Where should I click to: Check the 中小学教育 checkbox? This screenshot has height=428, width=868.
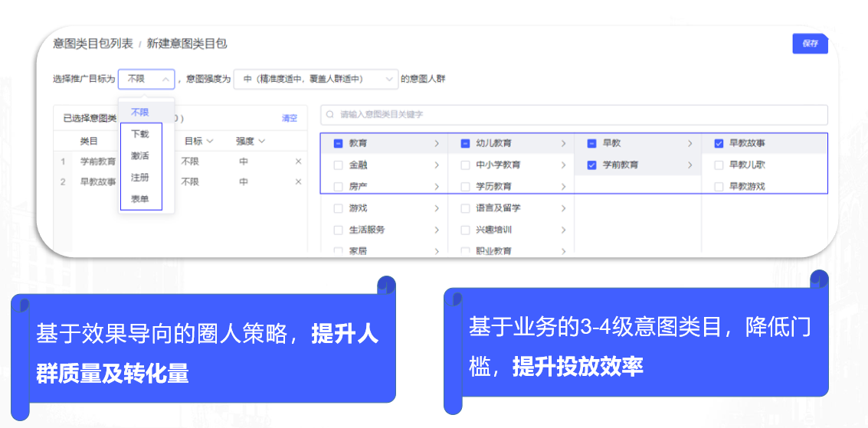(465, 165)
